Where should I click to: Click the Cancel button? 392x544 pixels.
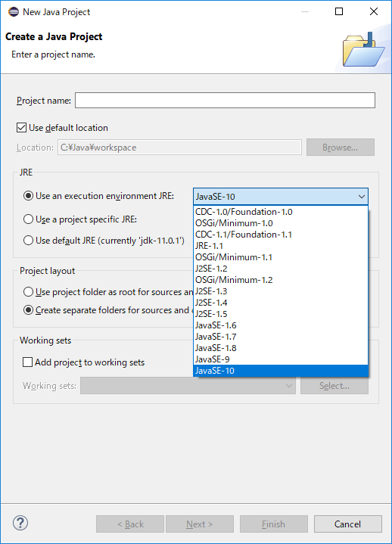[x=348, y=524]
